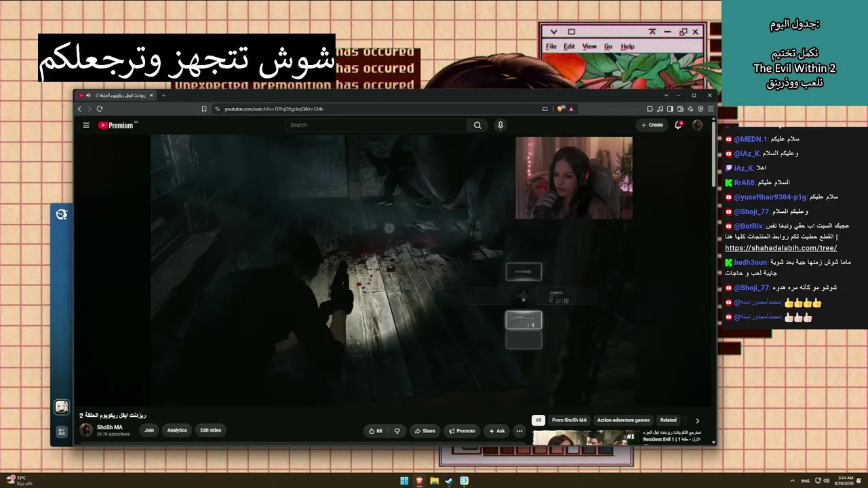
Task: Show hidden system tray icons
Action: 792,481
